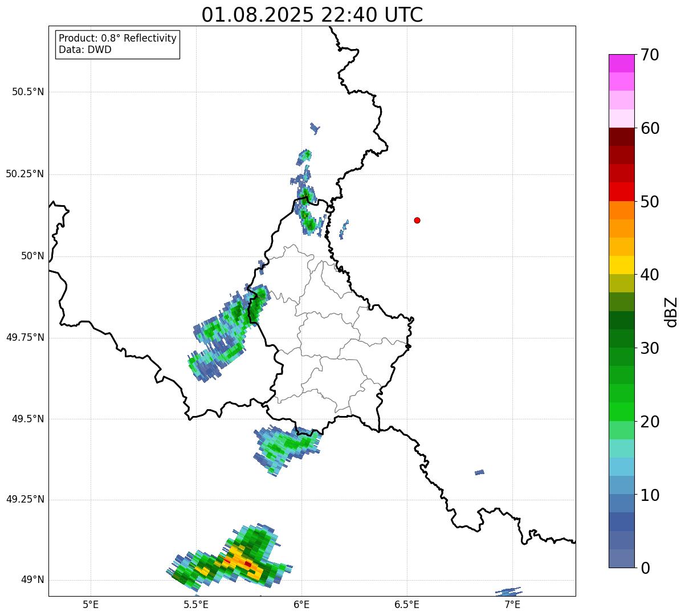Image resolution: width=685 pixels, height=616 pixels.
Task: Click the Data: DWD label
Action: tap(85, 50)
